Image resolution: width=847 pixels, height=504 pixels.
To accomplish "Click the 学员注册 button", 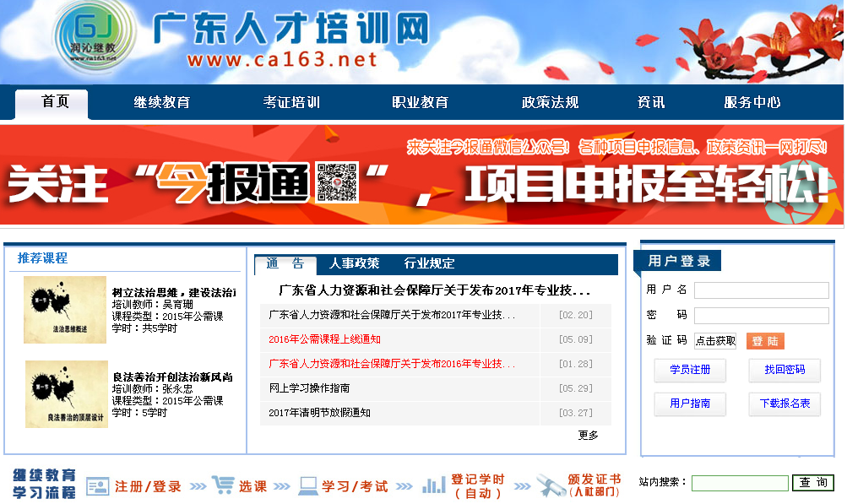I will 690,370.
